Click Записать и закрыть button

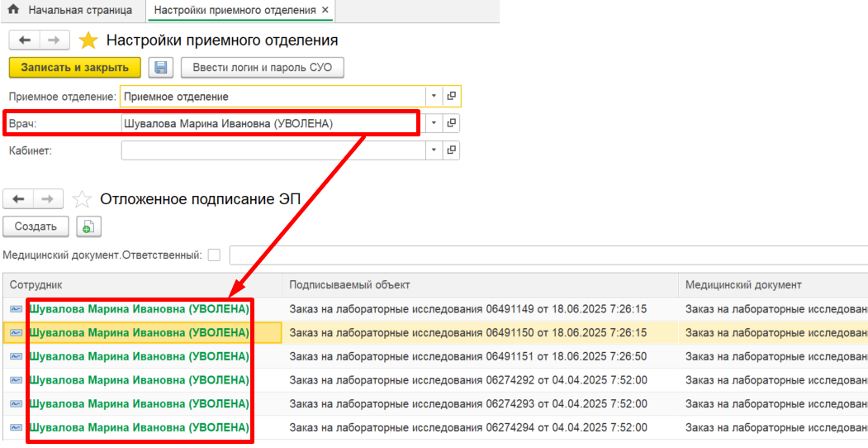coord(74,67)
